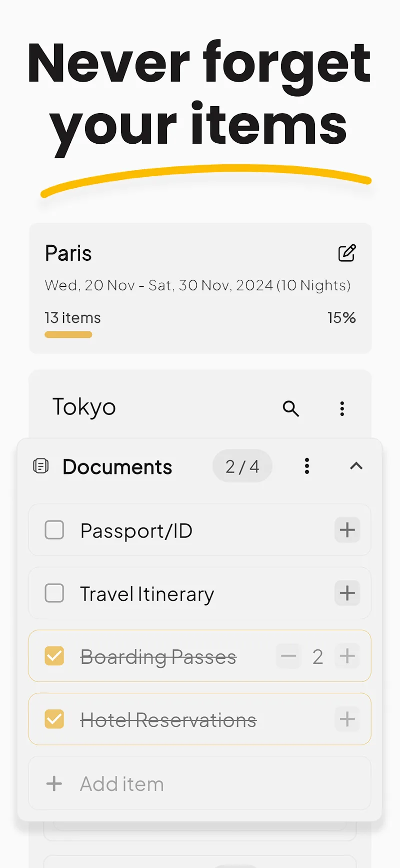Tap the Add item field
This screenshot has height=868, width=400.
pos(200,783)
